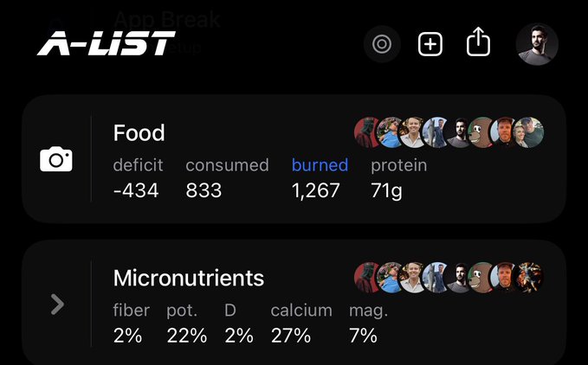Screen dimensions: 588x365
Task: Open the Micronutrients card title
Action: coord(188,278)
